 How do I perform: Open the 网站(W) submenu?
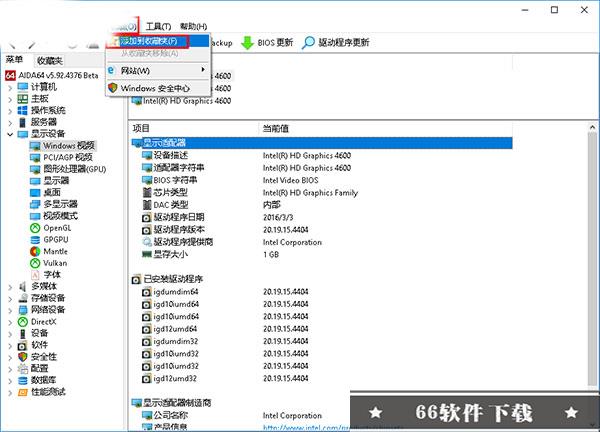158,70
